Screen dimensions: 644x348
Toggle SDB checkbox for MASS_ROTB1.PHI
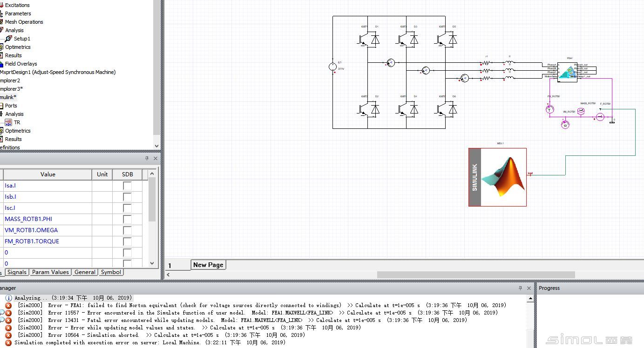127,219
